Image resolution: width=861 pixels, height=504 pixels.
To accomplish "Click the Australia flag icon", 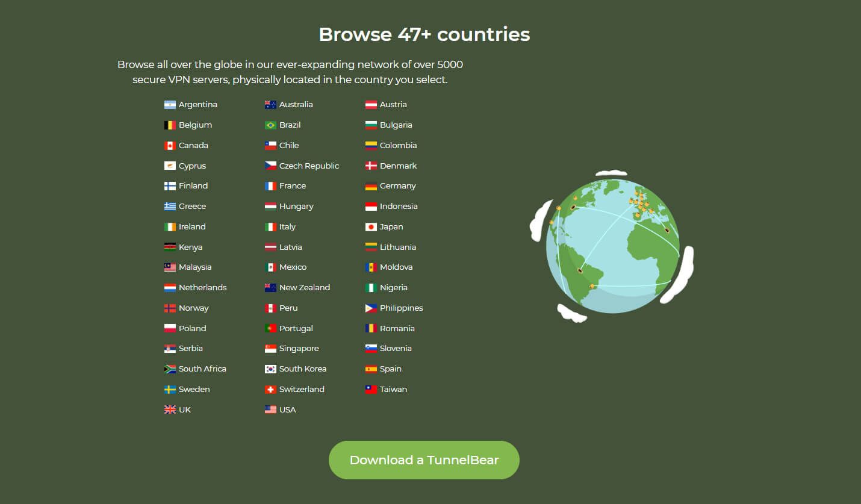I will (270, 105).
